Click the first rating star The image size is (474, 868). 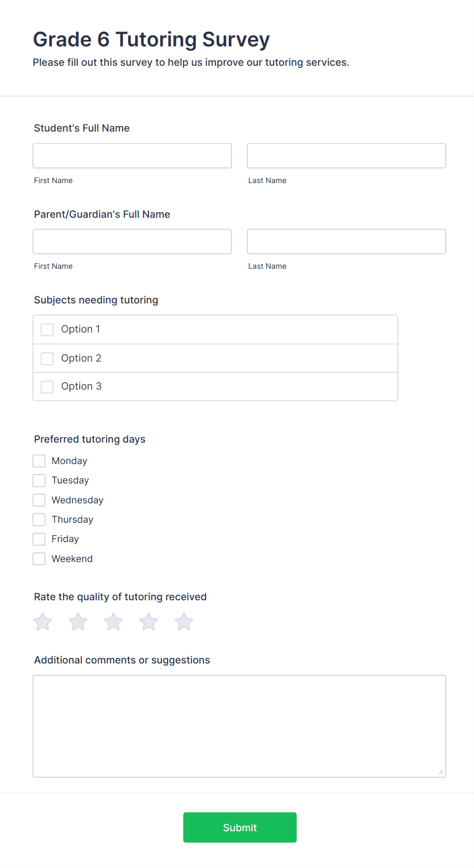click(x=43, y=622)
